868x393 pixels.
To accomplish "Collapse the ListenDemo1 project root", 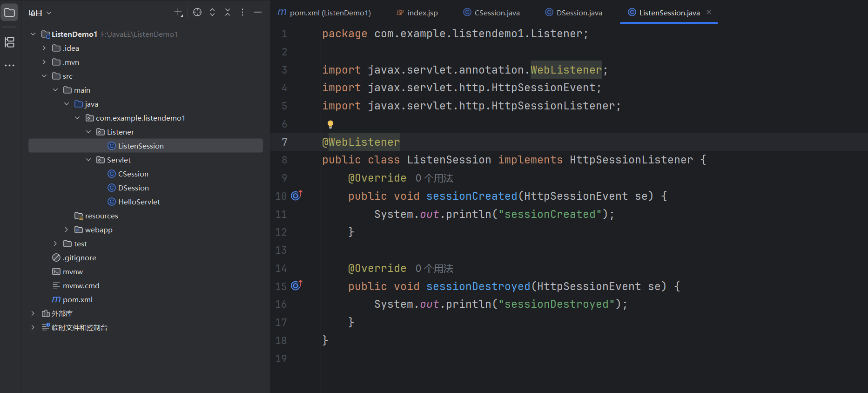I will click(x=33, y=34).
